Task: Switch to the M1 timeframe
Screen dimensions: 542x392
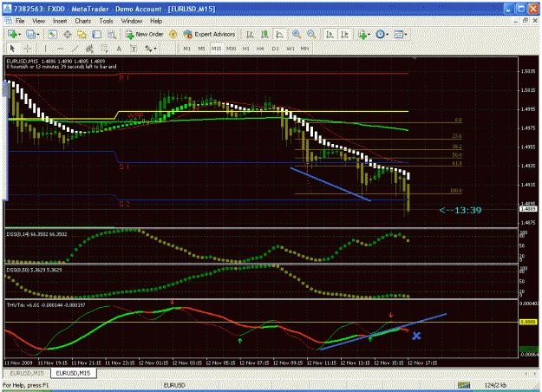Action: point(186,49)
